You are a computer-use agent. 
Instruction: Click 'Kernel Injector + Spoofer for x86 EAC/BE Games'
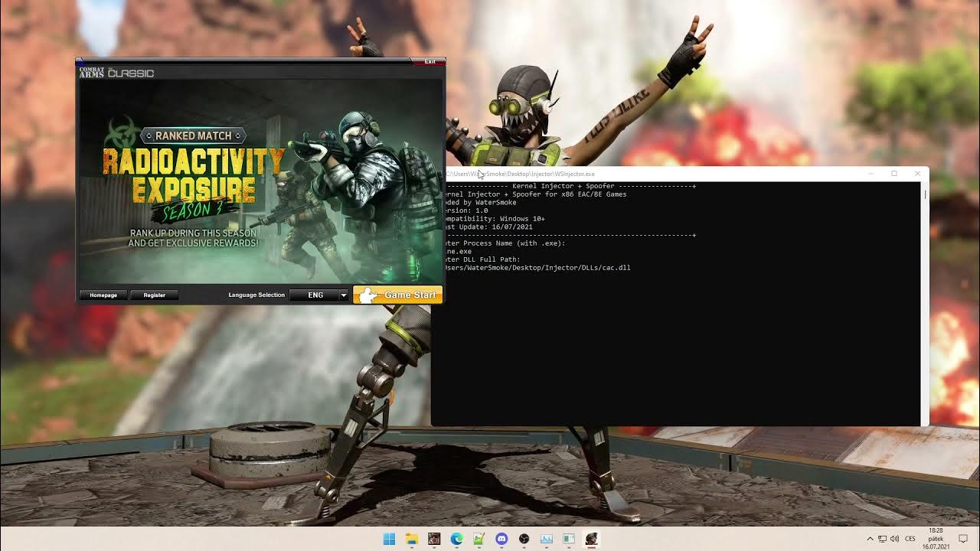click(536, 194)
